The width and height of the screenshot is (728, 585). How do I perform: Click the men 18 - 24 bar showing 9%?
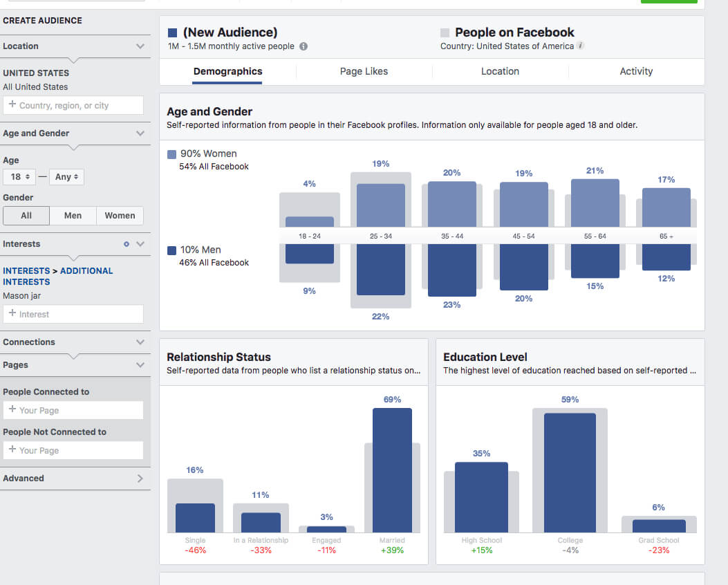pos(310,254)
